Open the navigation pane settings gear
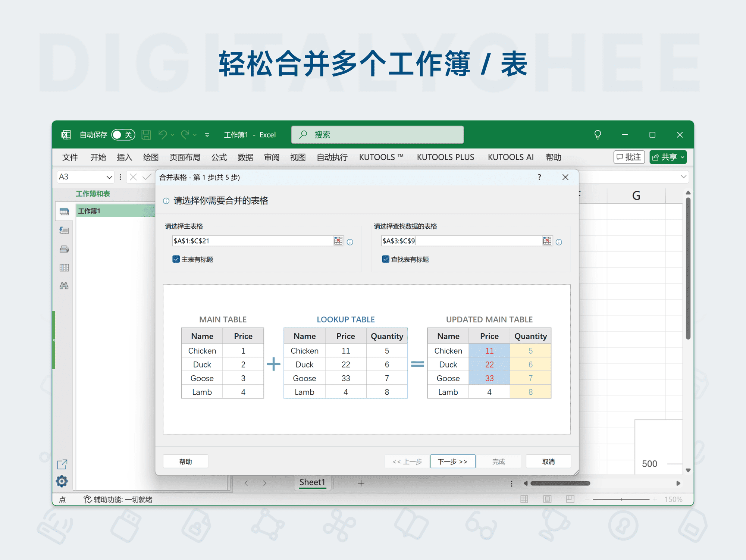 (x=62, y=481)
